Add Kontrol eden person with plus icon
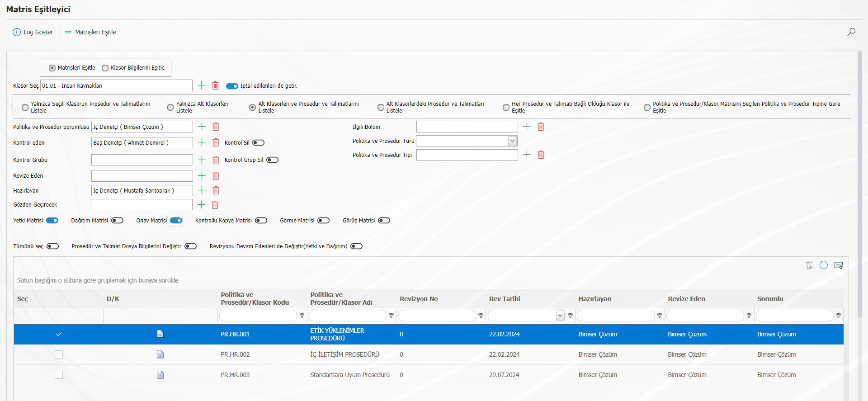 (202, 142)
